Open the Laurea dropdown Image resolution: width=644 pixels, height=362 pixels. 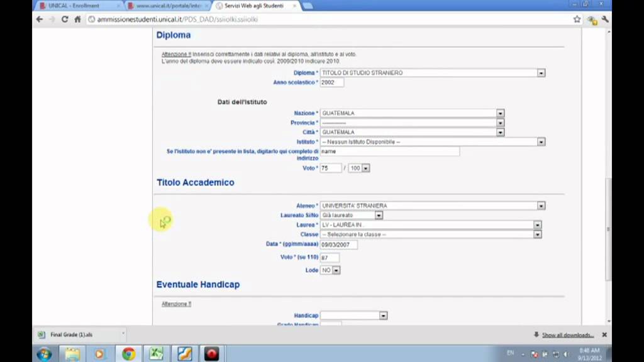pos(431,225)
